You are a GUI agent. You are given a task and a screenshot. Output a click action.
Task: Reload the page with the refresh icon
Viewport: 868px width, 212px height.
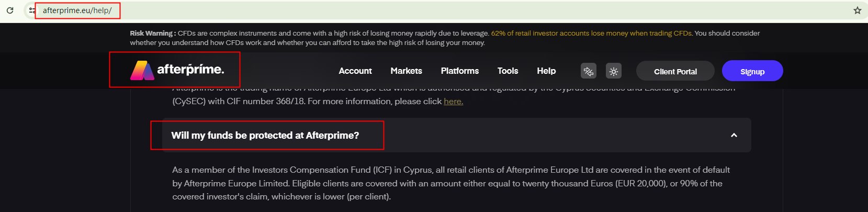[x=10, y=10]
